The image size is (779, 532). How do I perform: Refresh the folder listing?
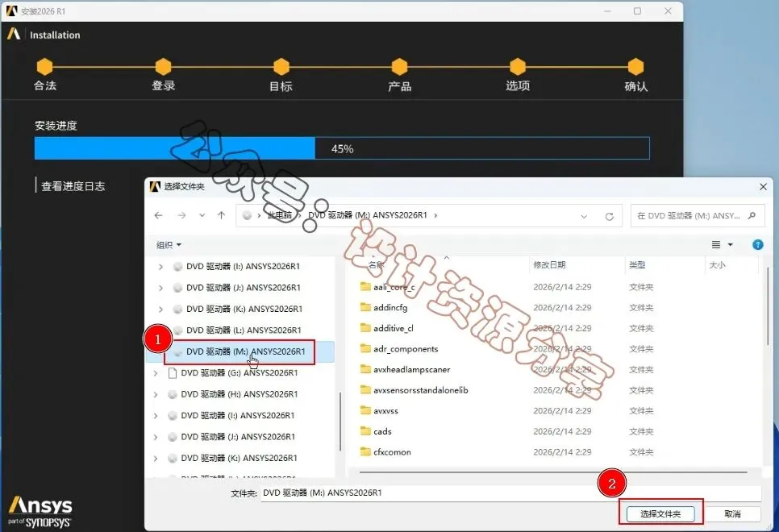point(610,216)
